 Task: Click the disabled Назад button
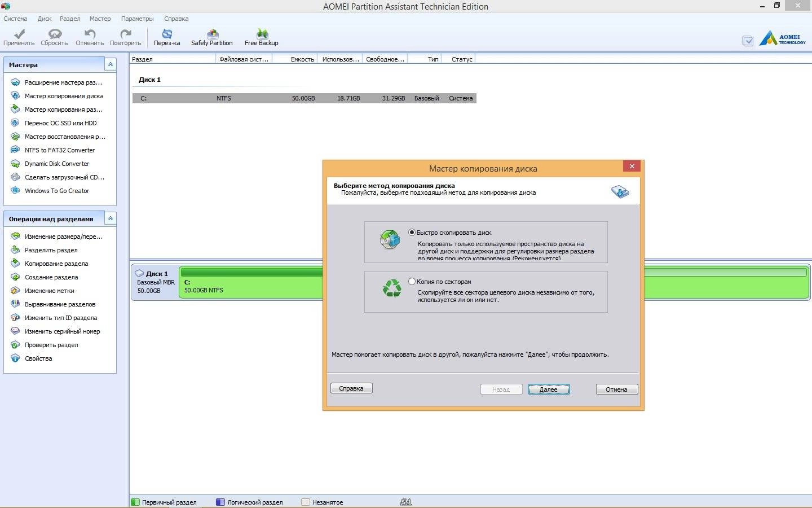click(501, 389)
